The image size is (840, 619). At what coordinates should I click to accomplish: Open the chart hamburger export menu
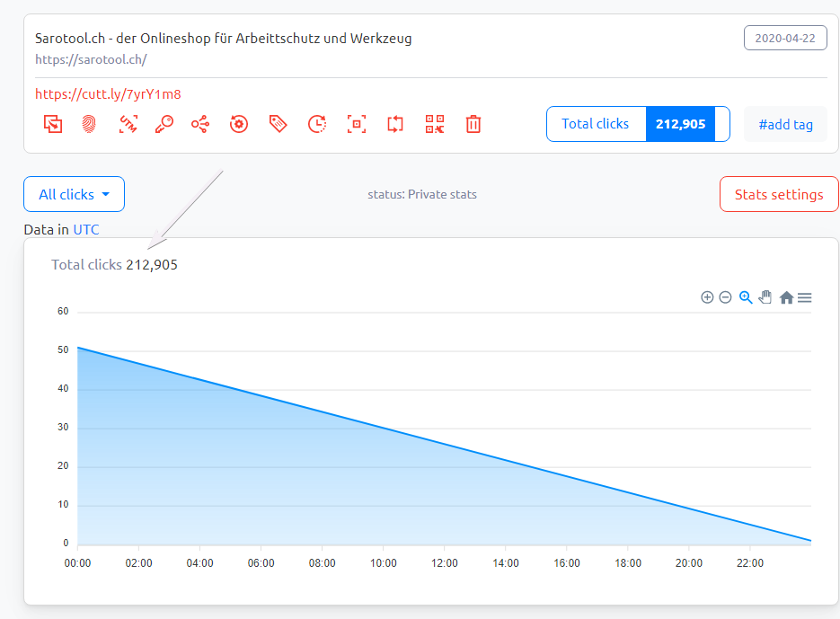(x=805, y=297)
